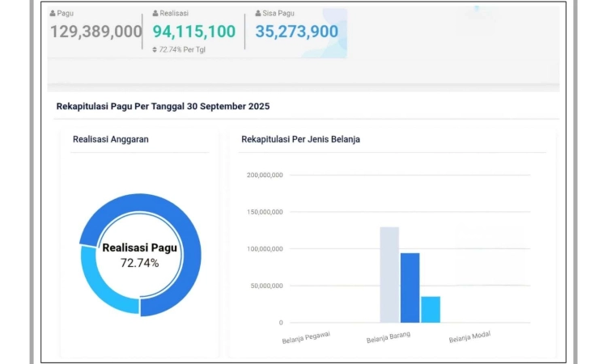Click the Belanja Barang axis label
This screenshot has width=607, height=364.
388,337
